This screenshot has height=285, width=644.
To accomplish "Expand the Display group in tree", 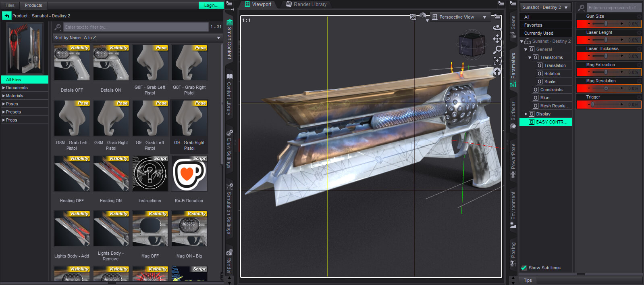I will [526, 114].
